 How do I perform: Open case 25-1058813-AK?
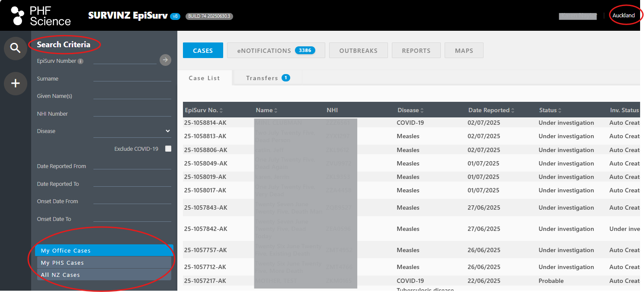pos(205,136)
